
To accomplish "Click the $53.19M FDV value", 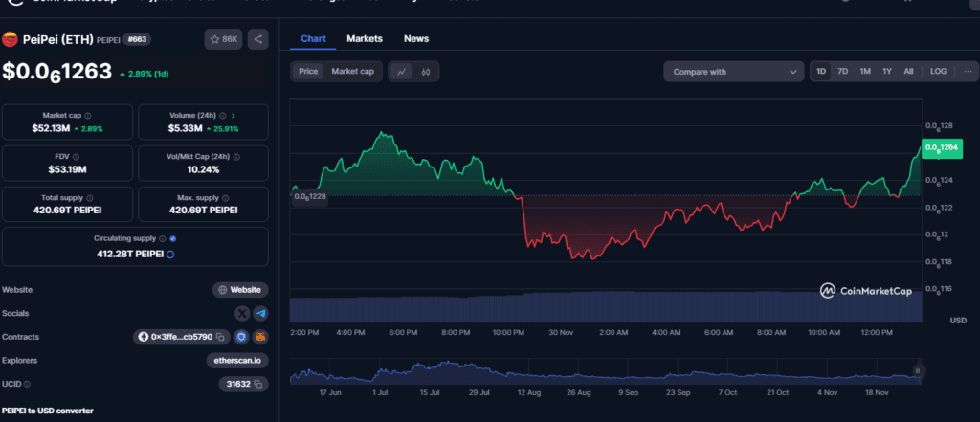I will click(68, 169).
